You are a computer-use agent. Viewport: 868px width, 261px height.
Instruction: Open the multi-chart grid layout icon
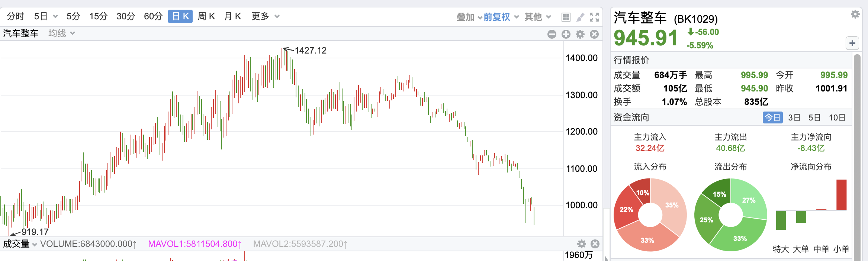coord(566,17)
